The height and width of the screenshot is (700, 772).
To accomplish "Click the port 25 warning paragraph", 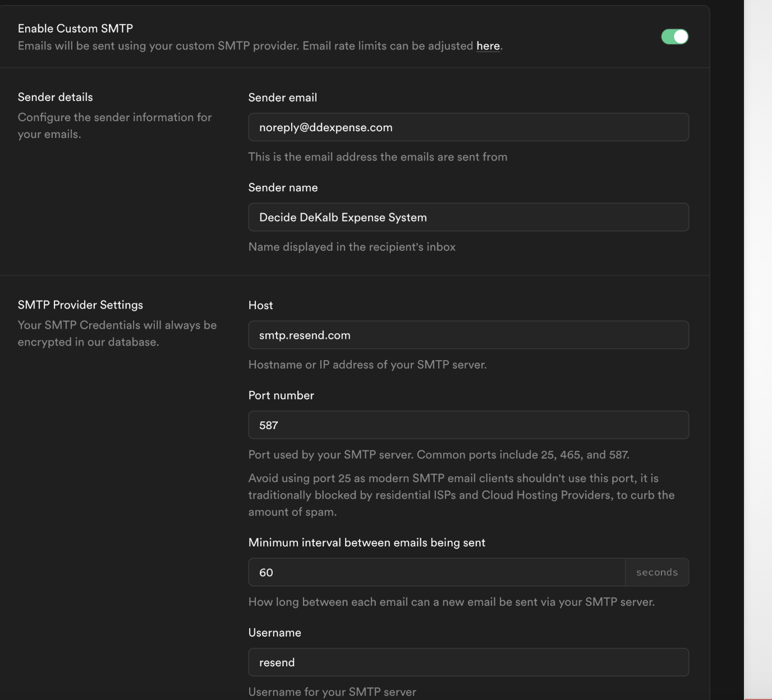I will (x=461, y=495).
